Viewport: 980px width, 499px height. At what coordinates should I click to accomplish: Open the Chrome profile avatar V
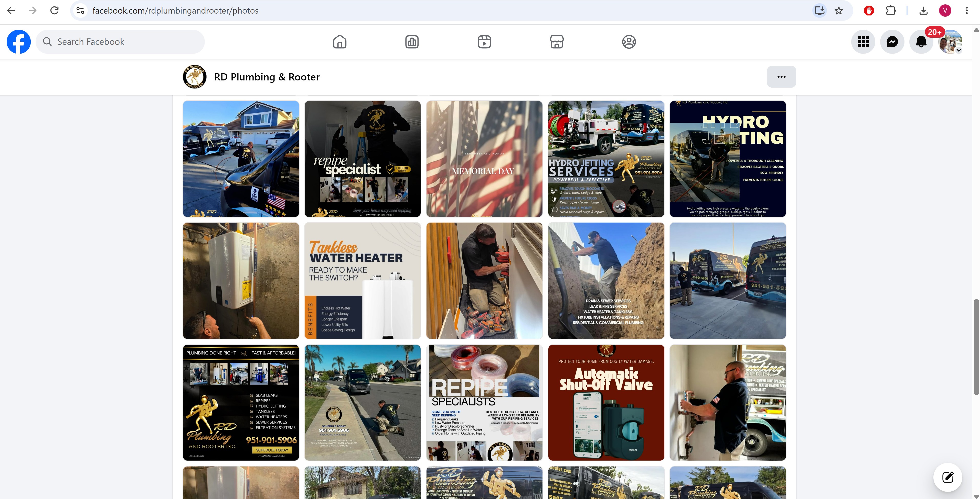(945, 11)
